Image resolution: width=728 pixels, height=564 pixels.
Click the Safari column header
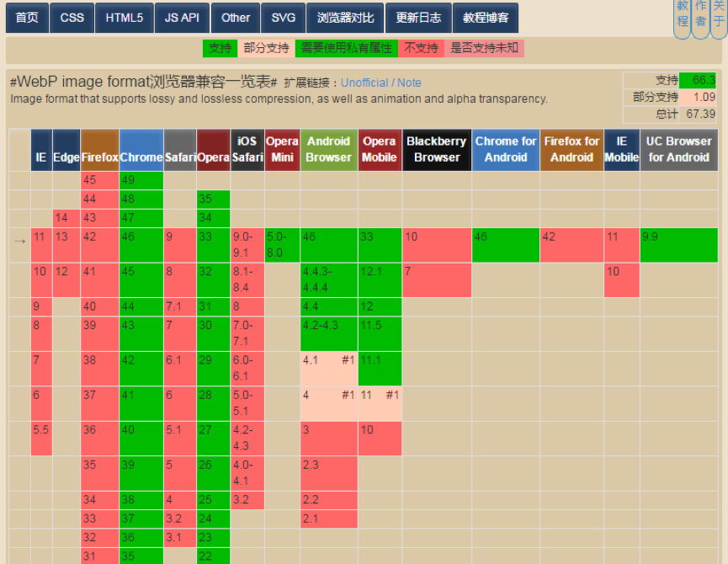[x=179, y=150]
